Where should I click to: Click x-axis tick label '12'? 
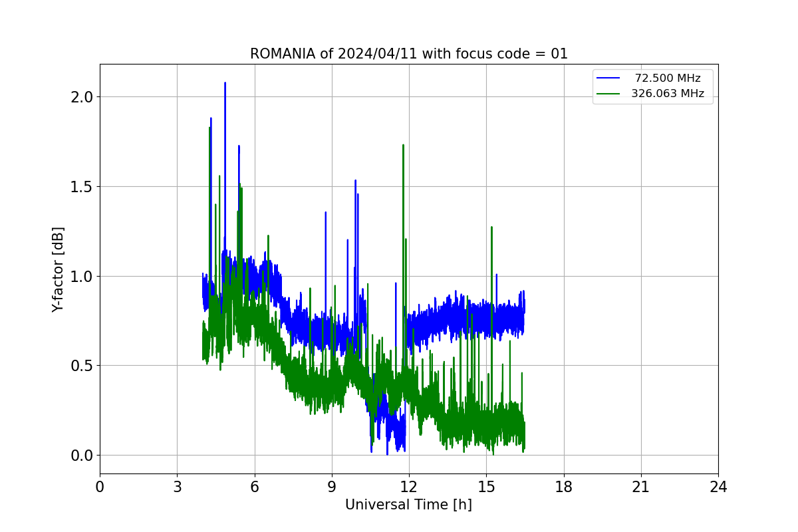(x=409, y=487)
